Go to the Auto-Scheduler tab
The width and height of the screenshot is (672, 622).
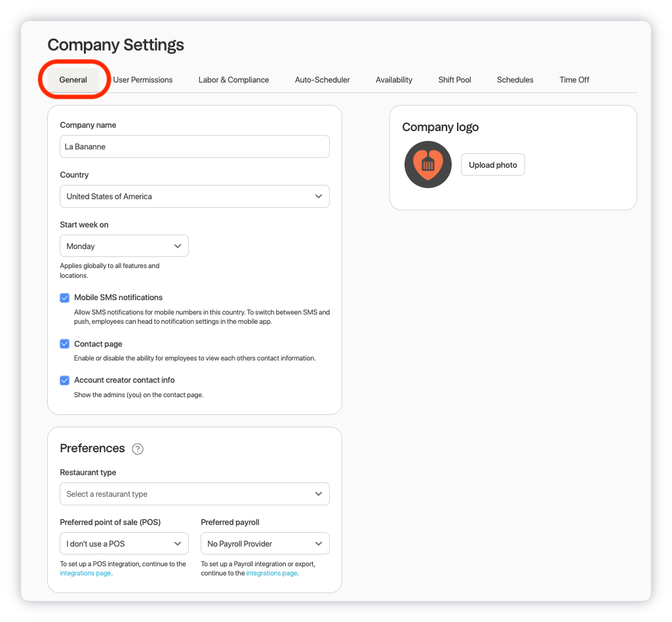click(x=322, y=80)
